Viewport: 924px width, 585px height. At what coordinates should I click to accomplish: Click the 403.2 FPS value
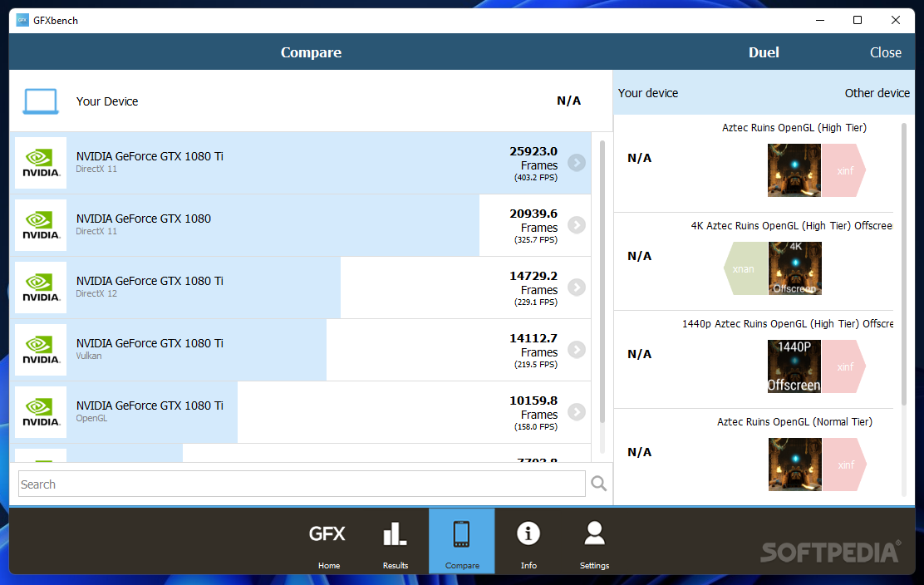click(x=536, y=177)
